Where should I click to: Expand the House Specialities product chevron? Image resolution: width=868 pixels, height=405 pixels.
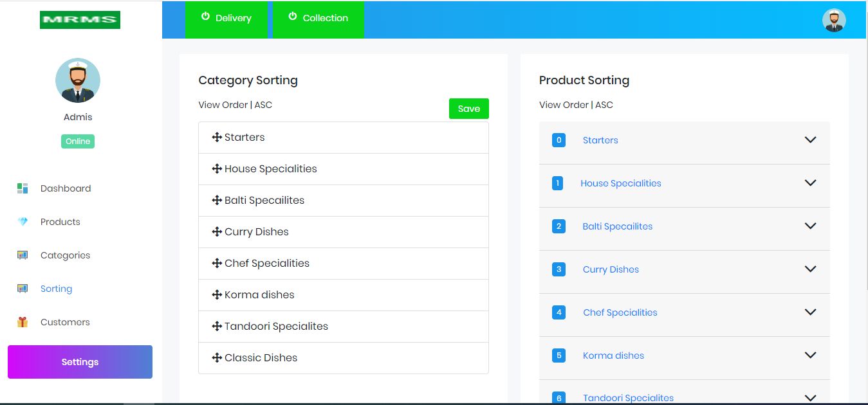pos(810,183)
